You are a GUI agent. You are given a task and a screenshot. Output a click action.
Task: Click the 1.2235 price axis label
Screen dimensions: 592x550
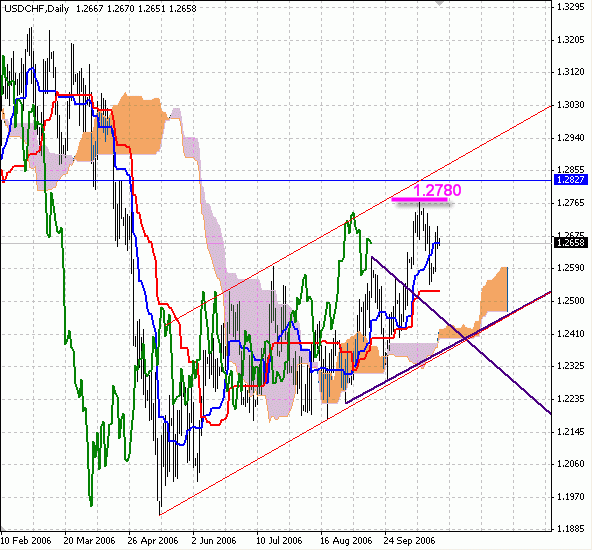point(570,399)
